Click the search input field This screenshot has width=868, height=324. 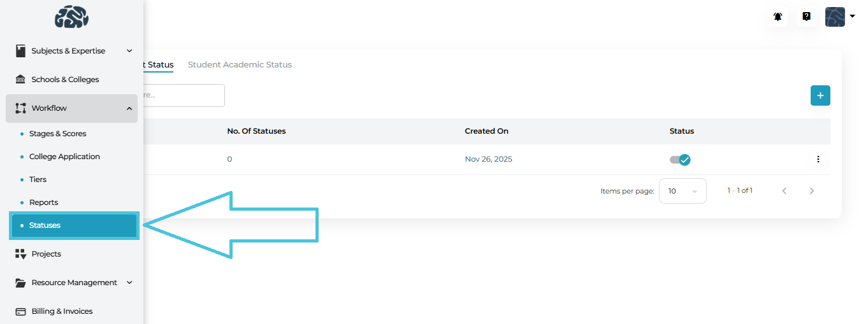tap(182, 95)
